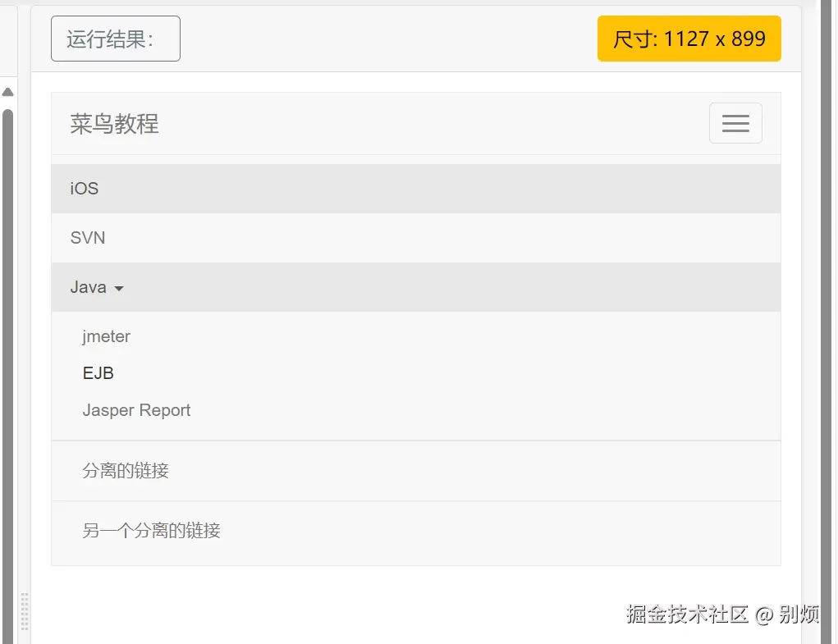Click the hamburger navigation toggle icon
The image size is (838, 644).
[x=735, y=122]
